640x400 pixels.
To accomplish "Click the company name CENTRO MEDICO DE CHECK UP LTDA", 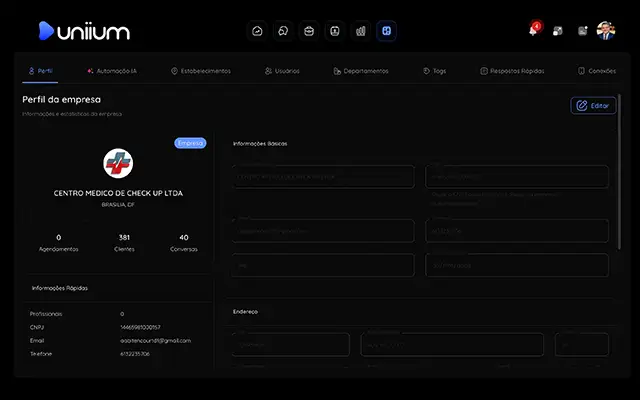I will (x=118, y=193).
